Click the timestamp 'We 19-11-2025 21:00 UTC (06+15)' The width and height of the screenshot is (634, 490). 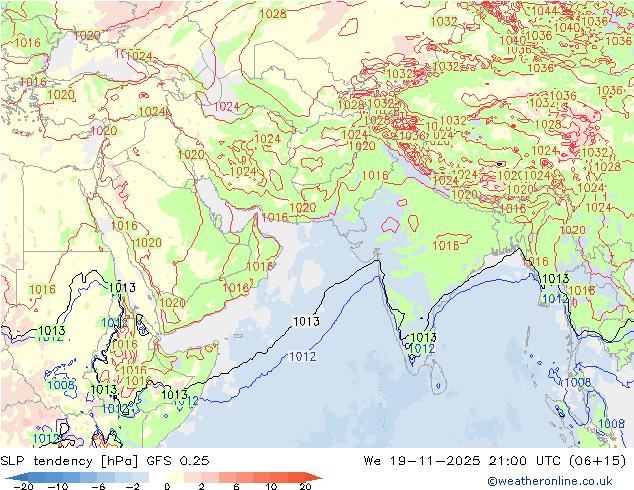pos(495,461)
